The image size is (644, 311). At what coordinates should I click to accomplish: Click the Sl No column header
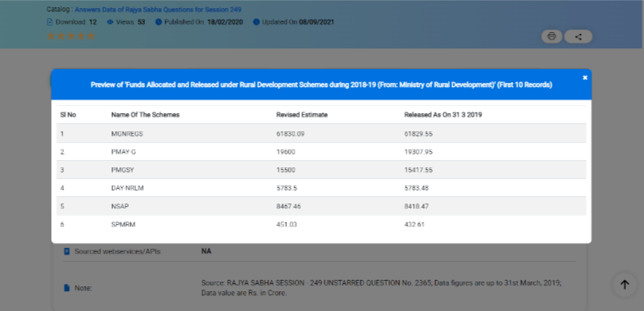coord(68,115)
